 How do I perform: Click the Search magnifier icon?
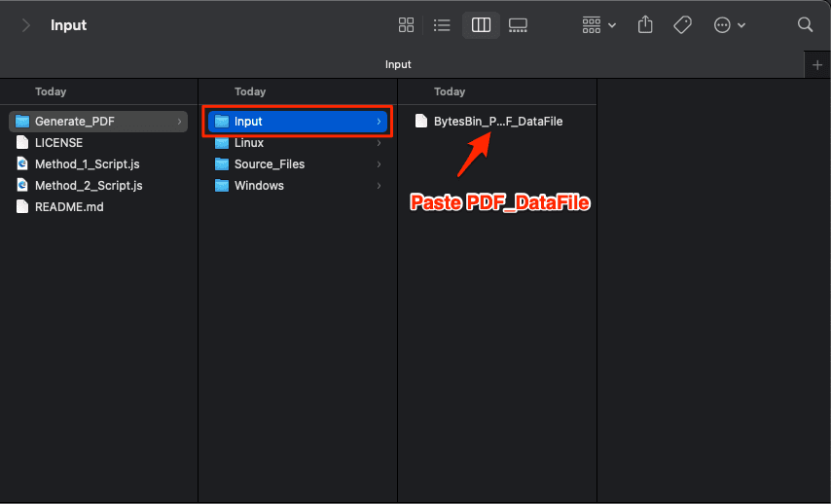pos(805,25)
